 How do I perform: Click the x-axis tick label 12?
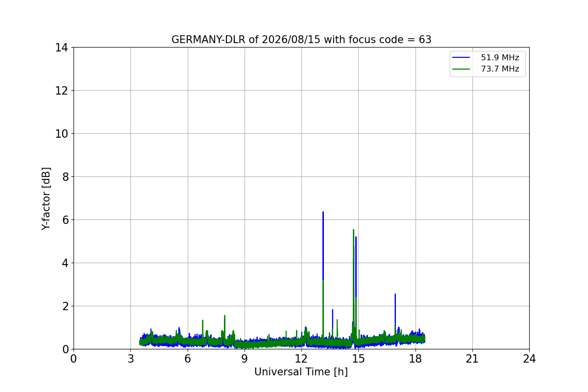(x=301, y=359)
